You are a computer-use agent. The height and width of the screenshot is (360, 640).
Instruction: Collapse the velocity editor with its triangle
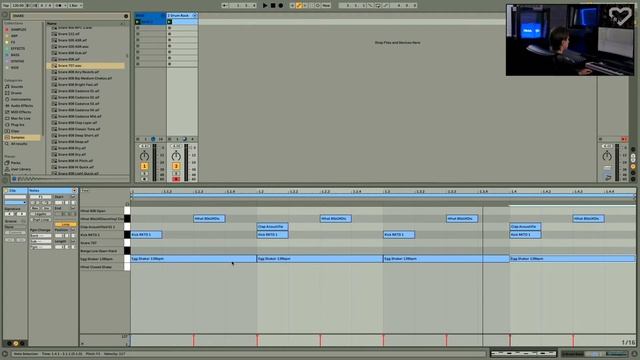(x=82, y=344)
